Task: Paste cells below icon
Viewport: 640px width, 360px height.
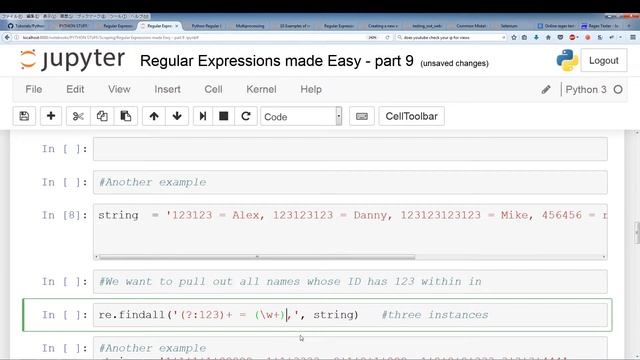Action: (x=126, y=116)
